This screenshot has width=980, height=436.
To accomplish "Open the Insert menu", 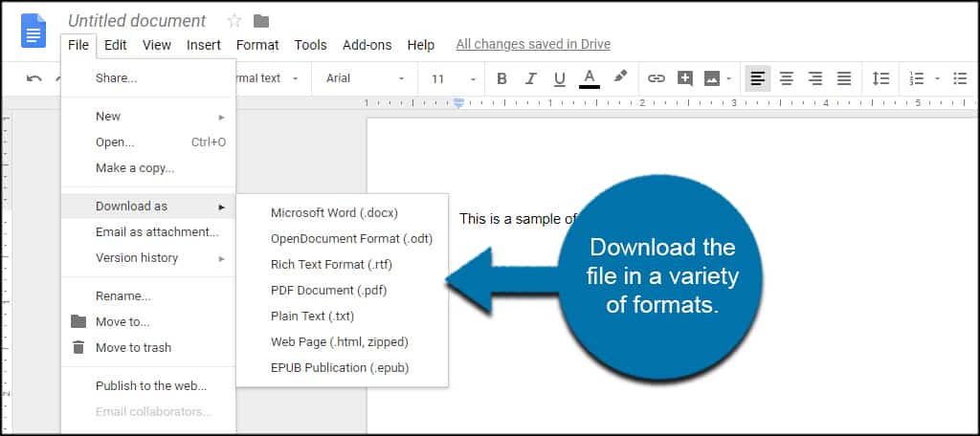I will point(204,45).
